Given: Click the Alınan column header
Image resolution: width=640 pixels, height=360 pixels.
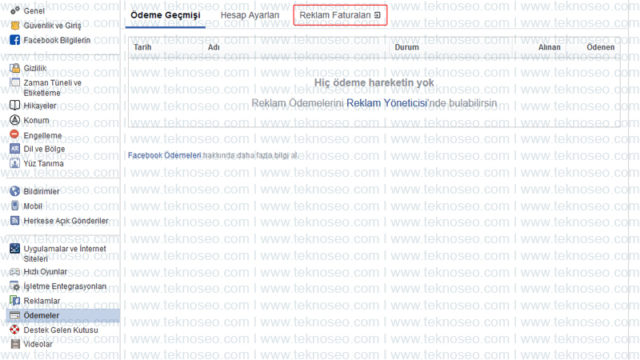Looking at the screenshot, I should [549, 47].
